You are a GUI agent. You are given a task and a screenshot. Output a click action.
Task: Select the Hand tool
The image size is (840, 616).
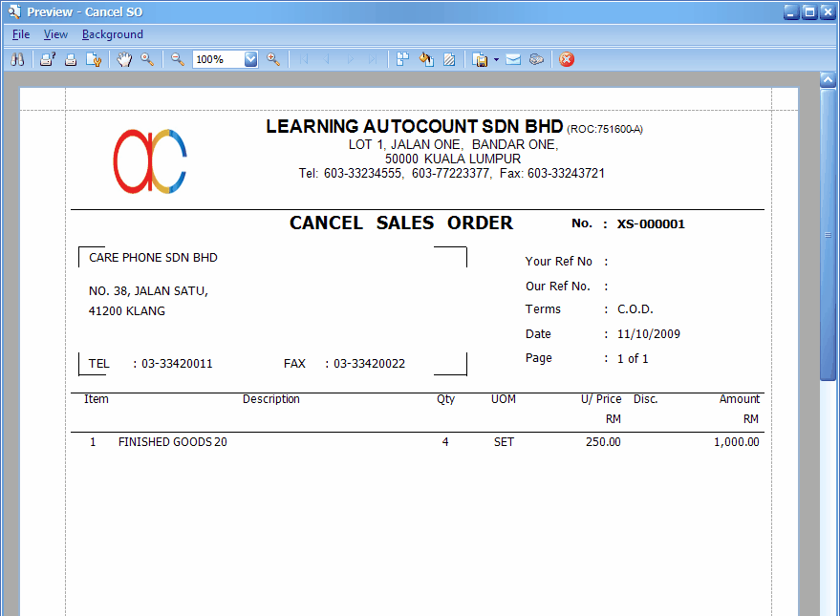coord(124,59)
